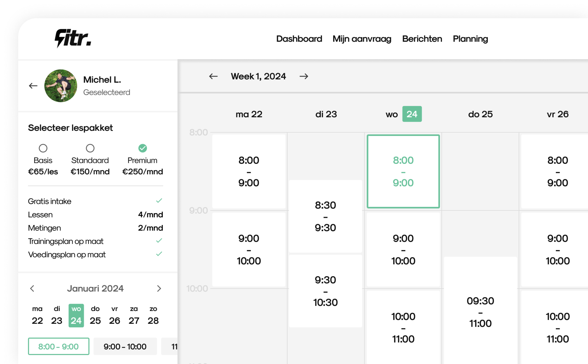
Task: Pick the 9:00 – 10:00 time chip
Action: [125, 346]
